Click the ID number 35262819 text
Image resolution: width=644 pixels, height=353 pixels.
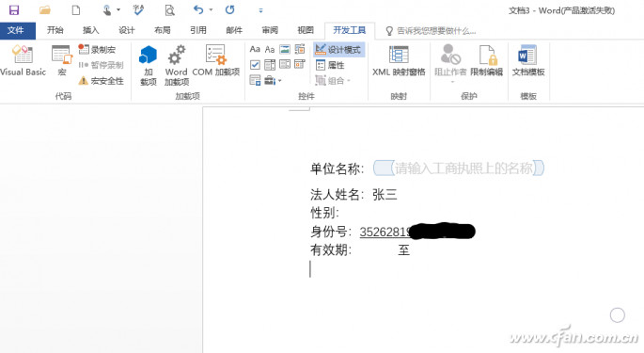(x=385, y=232)
